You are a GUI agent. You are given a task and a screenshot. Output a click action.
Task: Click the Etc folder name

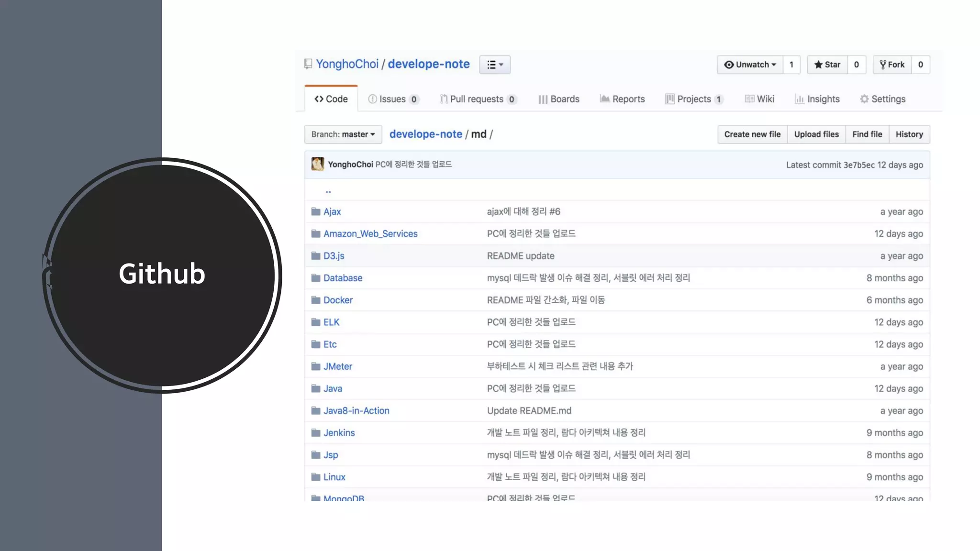[x=330, y=344]
